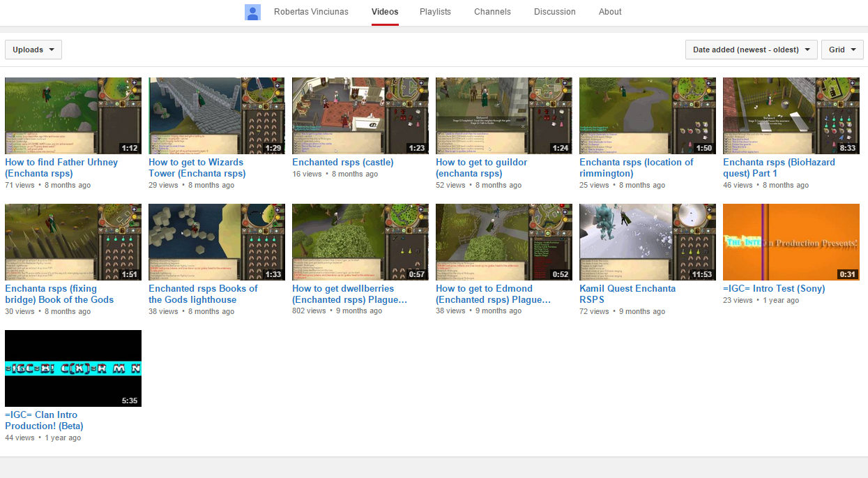Open the Robertas Vinciunas channel home
Screen dimensions: 868x478
pyautogui.click(x=311, y=12)
